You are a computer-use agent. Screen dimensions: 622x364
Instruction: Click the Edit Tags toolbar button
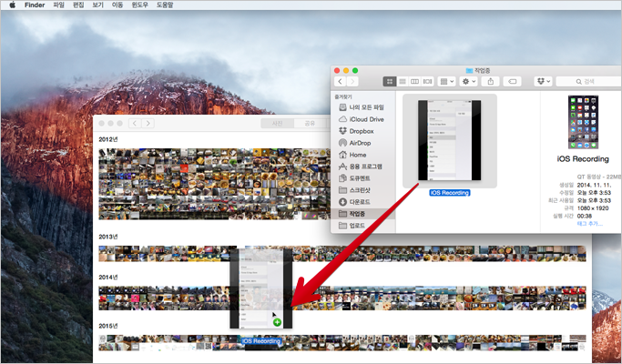coord(512,81)
